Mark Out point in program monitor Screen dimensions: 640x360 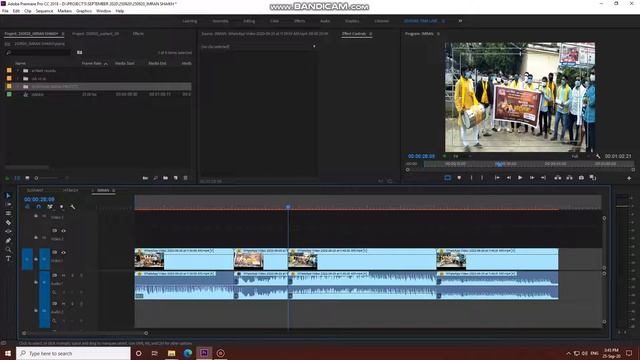click(x=482, y=178)
